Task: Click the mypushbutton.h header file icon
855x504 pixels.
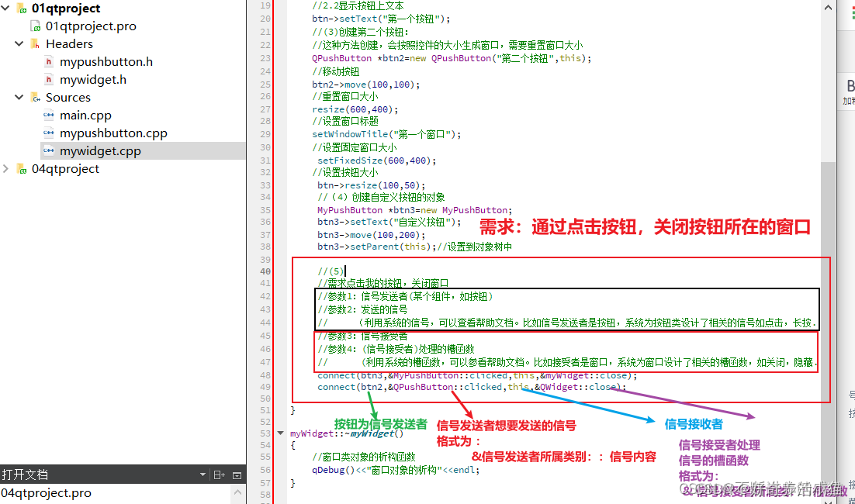Action: point(48,61)
